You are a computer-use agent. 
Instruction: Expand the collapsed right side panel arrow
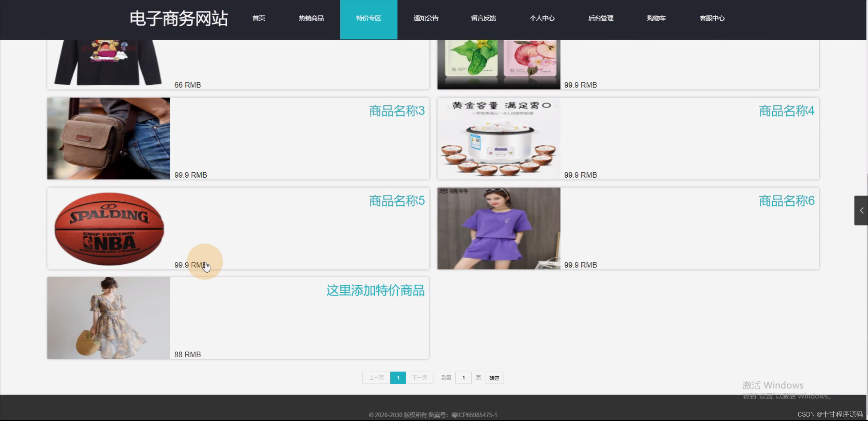point(861,210)
